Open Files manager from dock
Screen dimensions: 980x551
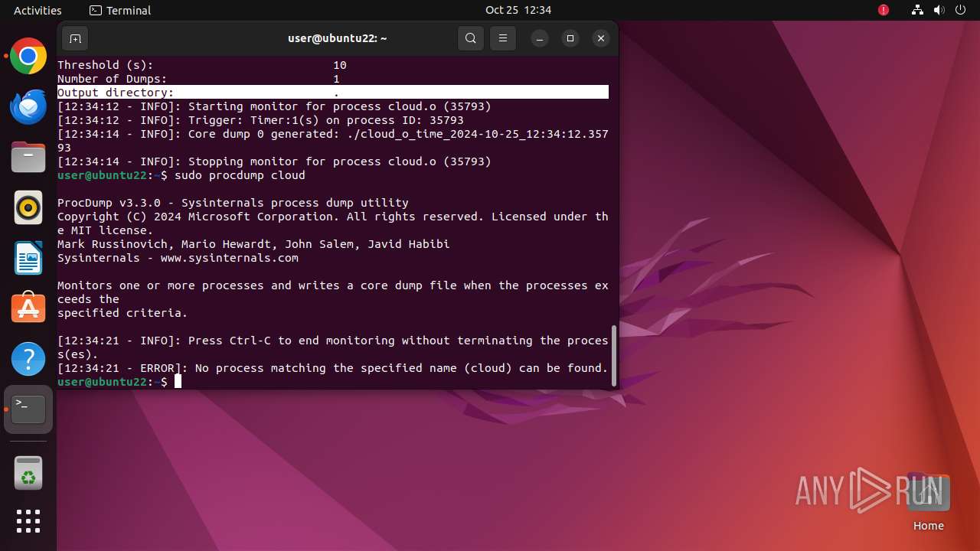coord(28,157)
